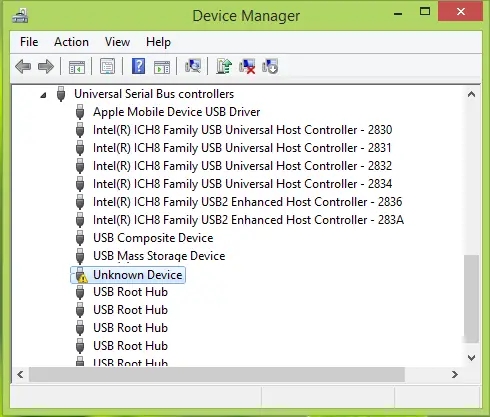Open the File menu
Image resolution: width=490 pixels, height=417 pixels.
(29, 42)
